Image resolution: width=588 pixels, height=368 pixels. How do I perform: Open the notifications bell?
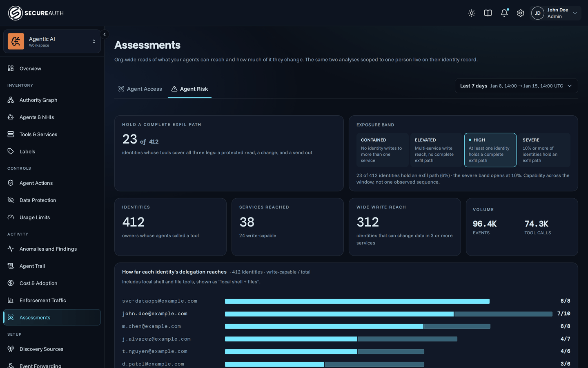pyautogui.click(x=504, y=13)
